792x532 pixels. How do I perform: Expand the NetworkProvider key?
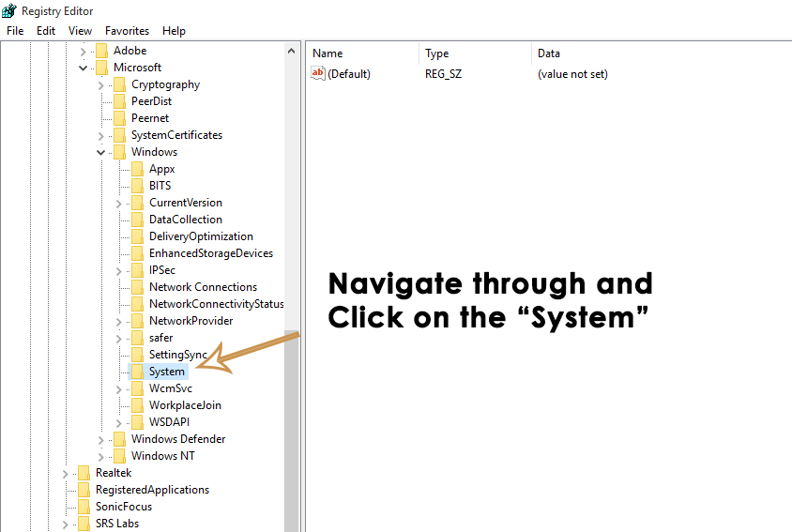tap(118, 321)
